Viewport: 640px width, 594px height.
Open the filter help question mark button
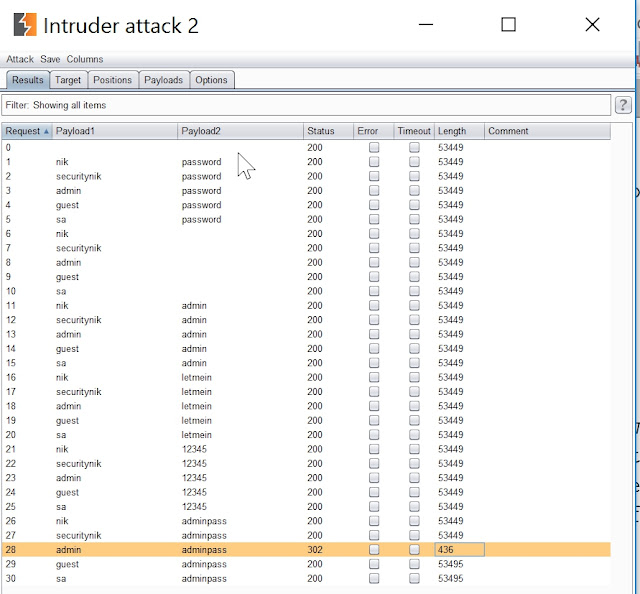point(623,105)
